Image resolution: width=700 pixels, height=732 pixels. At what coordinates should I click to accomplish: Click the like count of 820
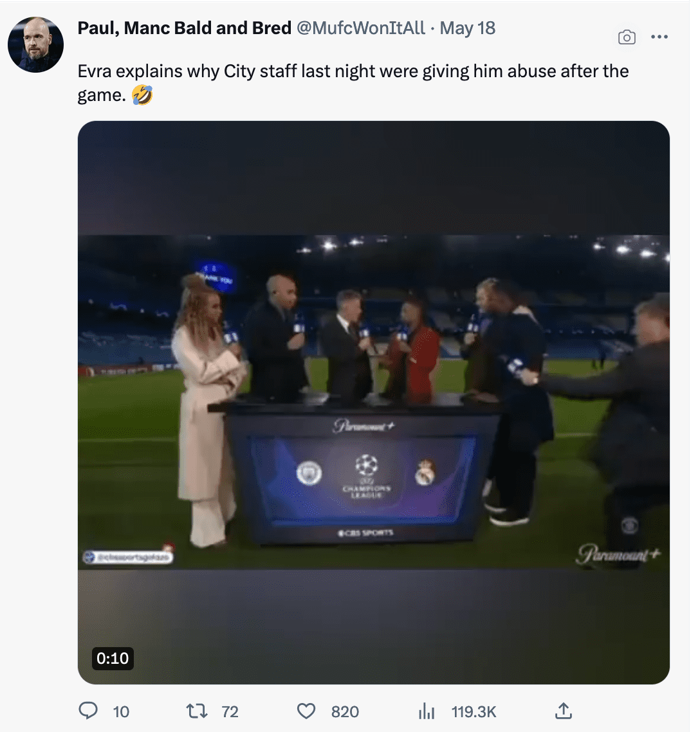tap(345, 711)
